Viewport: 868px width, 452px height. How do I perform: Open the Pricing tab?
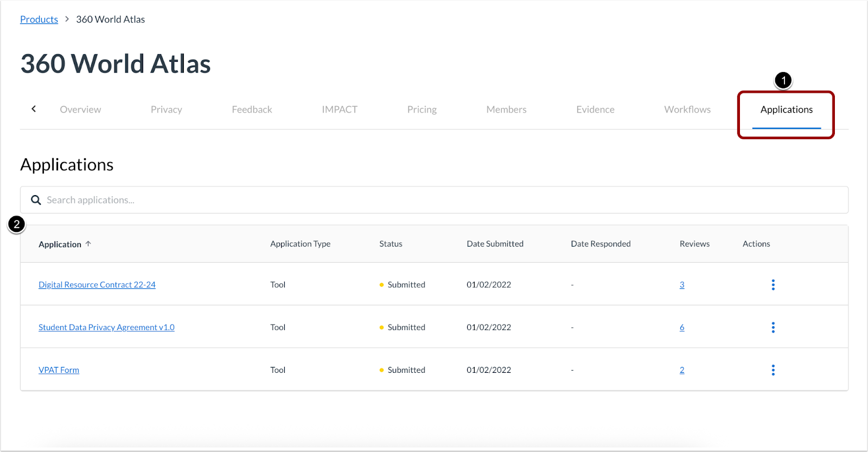pos(422,109)
